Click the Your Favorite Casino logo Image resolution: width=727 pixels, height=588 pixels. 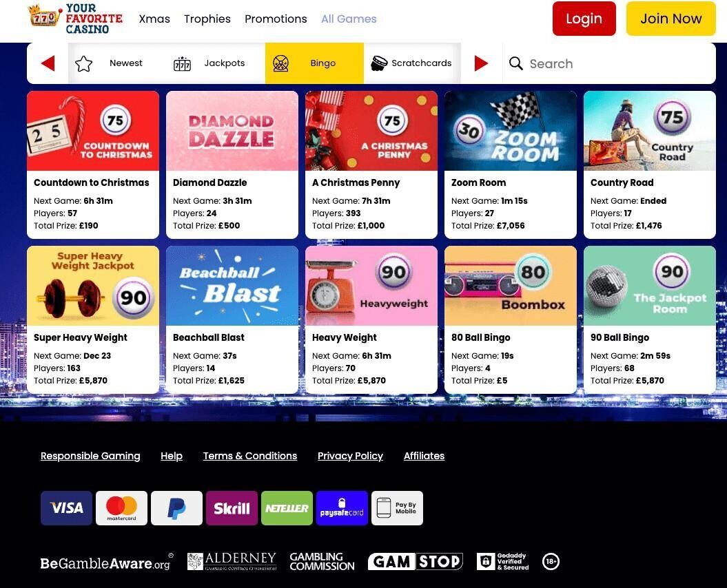75,19
